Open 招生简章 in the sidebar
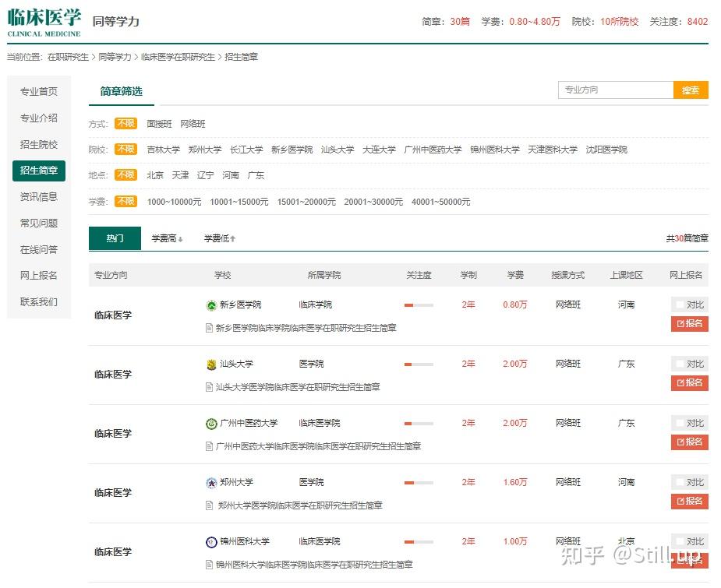This screenshot has height=588, width=721. click(x=39, y=171)
